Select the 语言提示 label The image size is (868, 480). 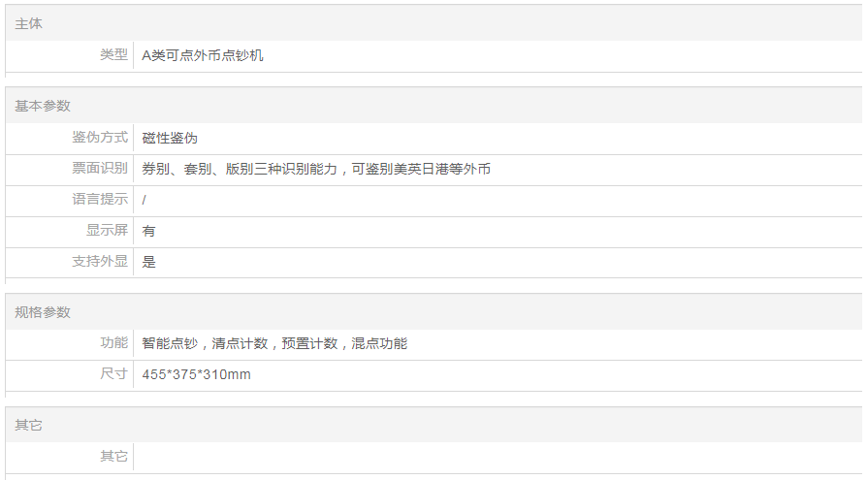click(100, 200)
